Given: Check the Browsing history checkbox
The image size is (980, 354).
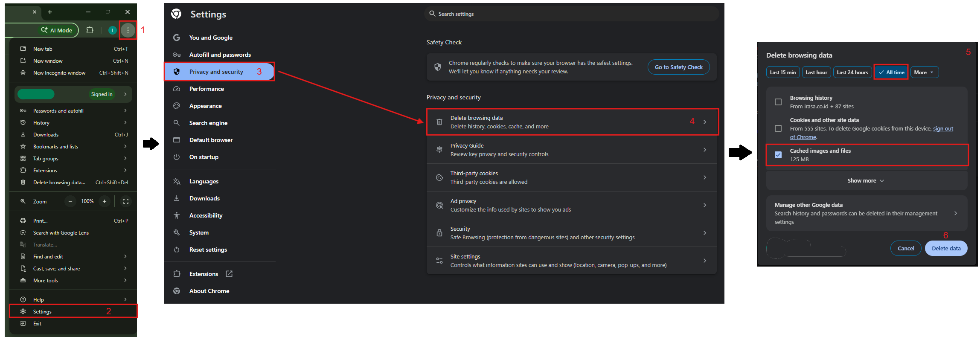Looking at the screenshot, I should pyautogui.click(x=778, y=102).
